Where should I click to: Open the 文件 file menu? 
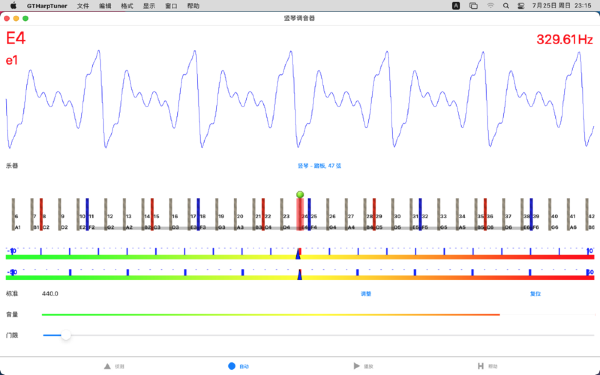[83, 6]
